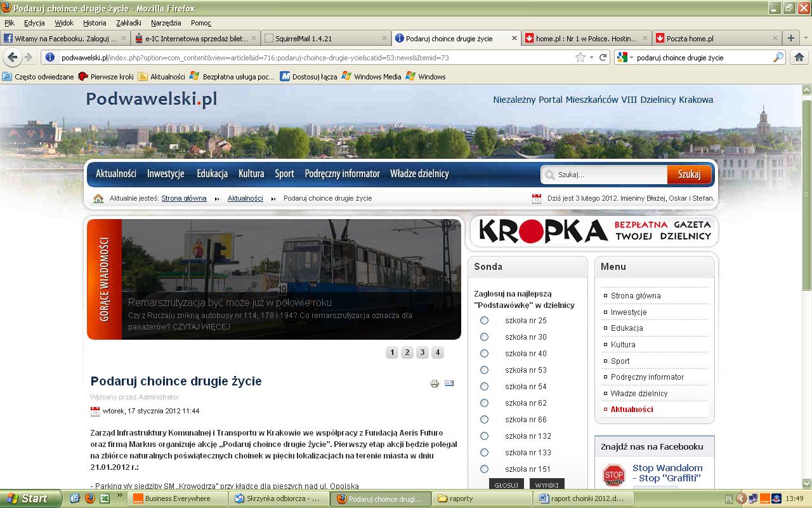Select the szkoła nr 66 radio button
The image size is (812, 508).
point(485,420)
